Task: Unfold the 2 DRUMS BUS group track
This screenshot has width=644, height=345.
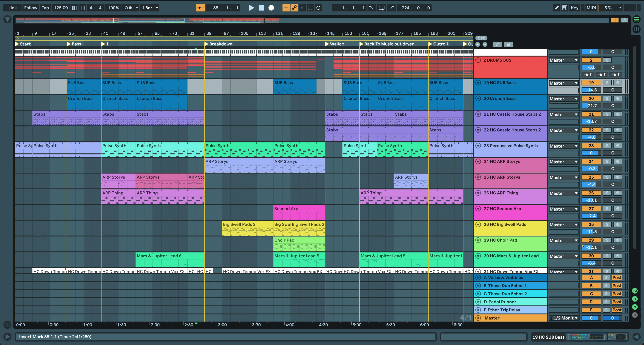Action: click(x=478, y=60)
